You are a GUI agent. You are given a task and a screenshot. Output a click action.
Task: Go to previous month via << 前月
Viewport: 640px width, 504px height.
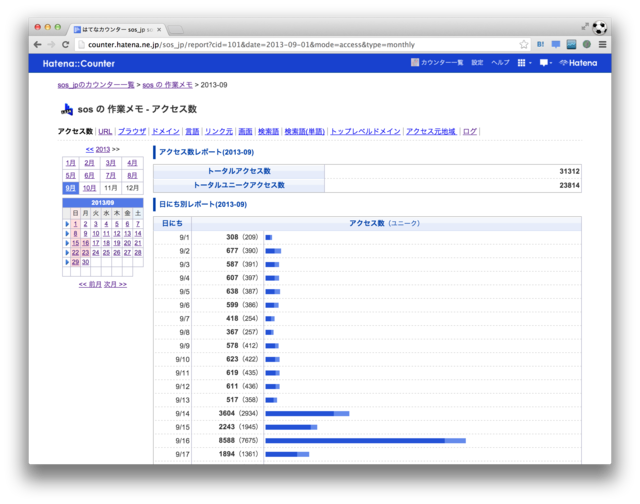[x=90, y=284]
